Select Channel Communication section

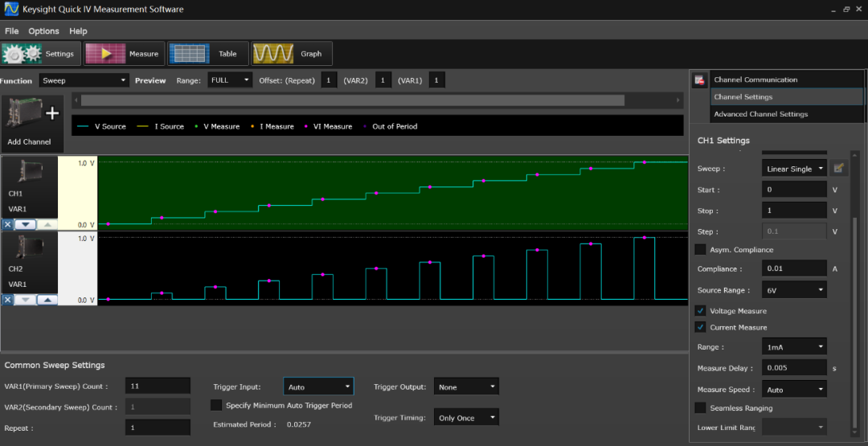tap(787, 80)
